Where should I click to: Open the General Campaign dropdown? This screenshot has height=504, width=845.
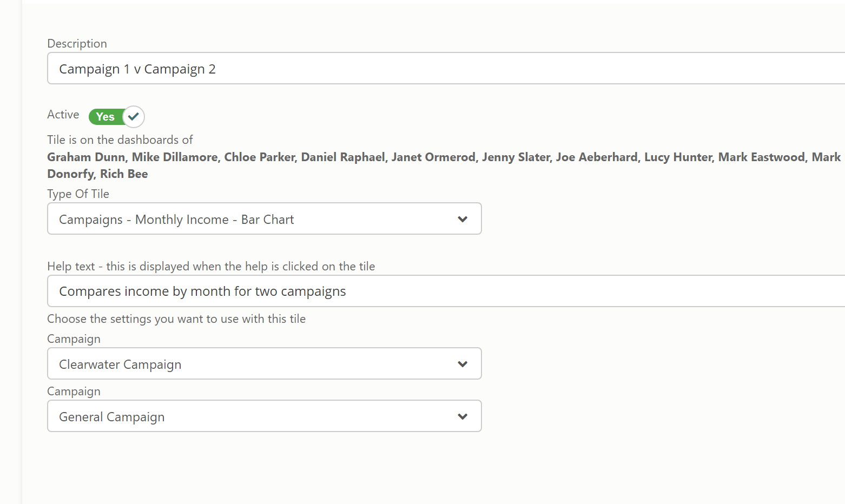pos(264,416)
